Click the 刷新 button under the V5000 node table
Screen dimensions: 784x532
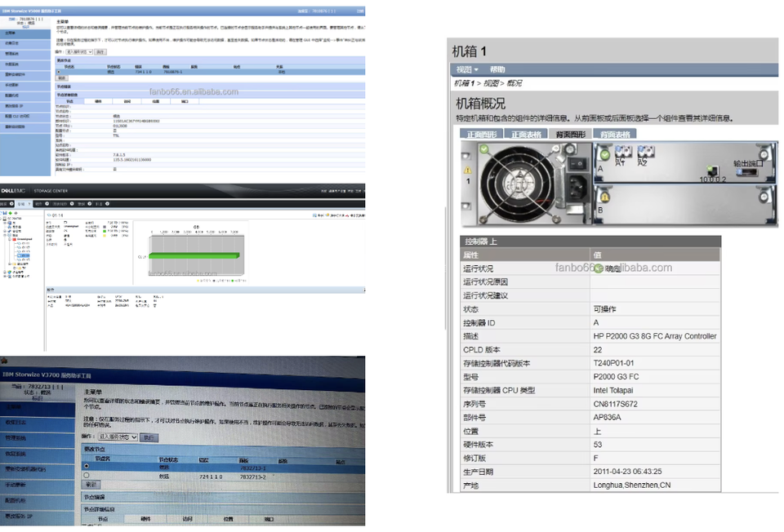point(61,78)
